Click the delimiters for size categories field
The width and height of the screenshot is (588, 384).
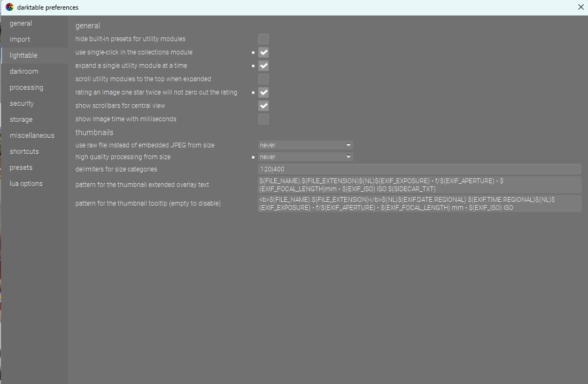click(x=419, y=169)
